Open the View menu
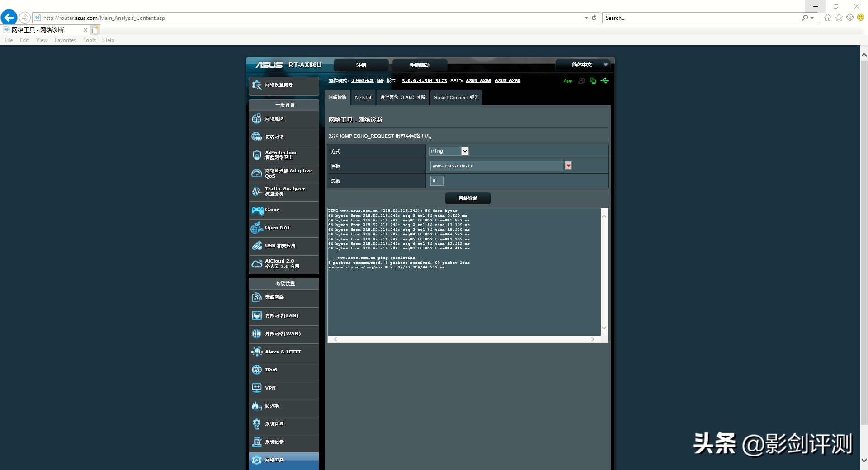This screenshot has height=470, width=868. (x=42, y=40)
